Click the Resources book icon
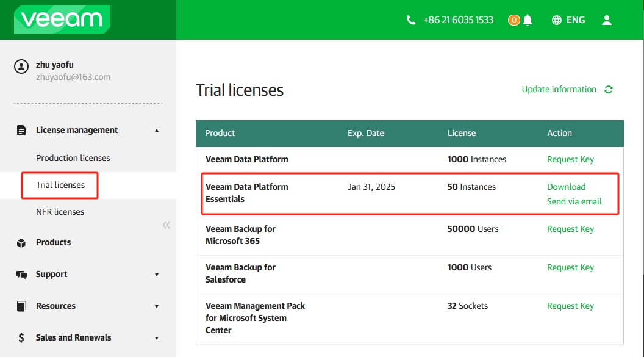Screen dimensions: 644x357 point(21,306)
